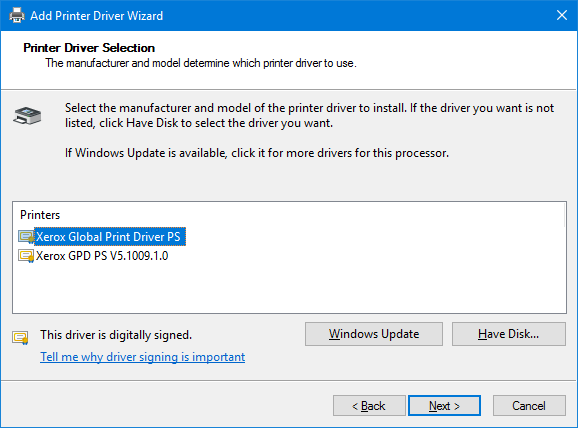Click the This driver is digitally signed text
The height and width of the screenshot is (428, 578).
coord(116,335)
